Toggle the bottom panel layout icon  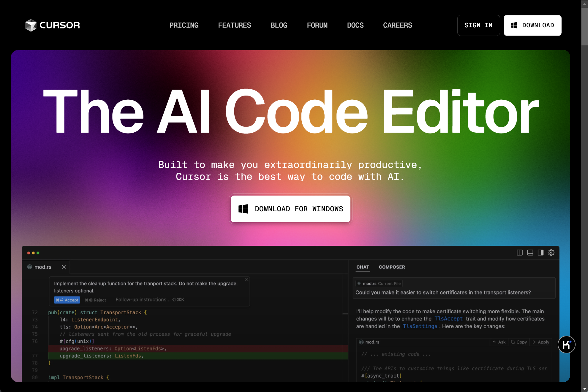(x=530, y=253)
